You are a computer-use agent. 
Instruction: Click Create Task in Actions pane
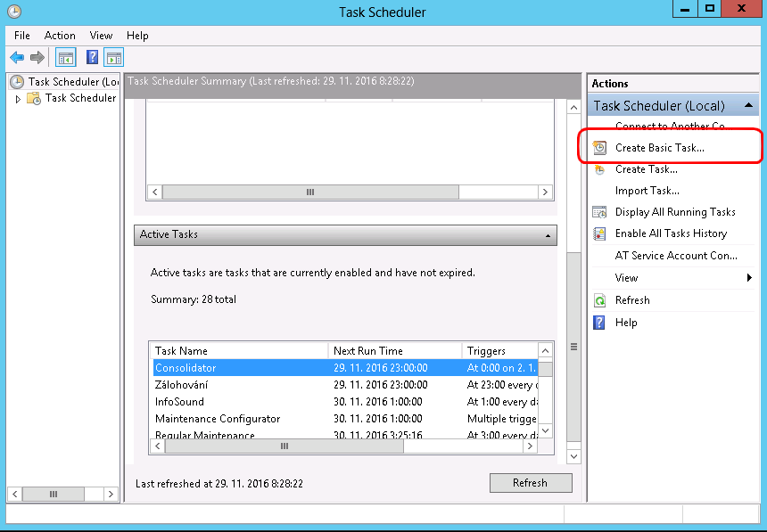(x=646, y=169)
